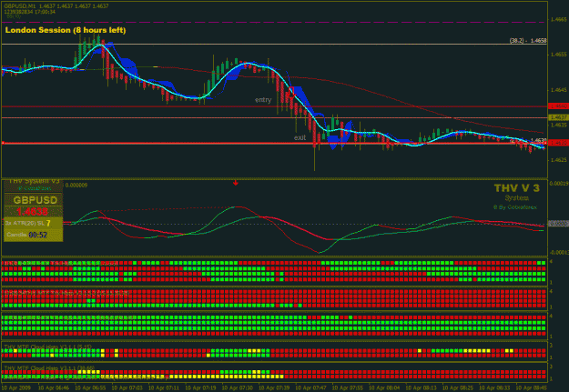Select the '(38.2) - 1.4658' Fibonacci label
Image resolution: width=569 pixels, height=392 pixels.
tap(528, 41)
